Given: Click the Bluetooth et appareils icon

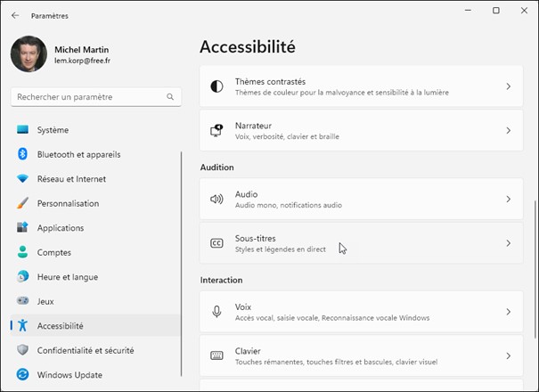Looking at the screenshot, I should (x=22, y=154).
